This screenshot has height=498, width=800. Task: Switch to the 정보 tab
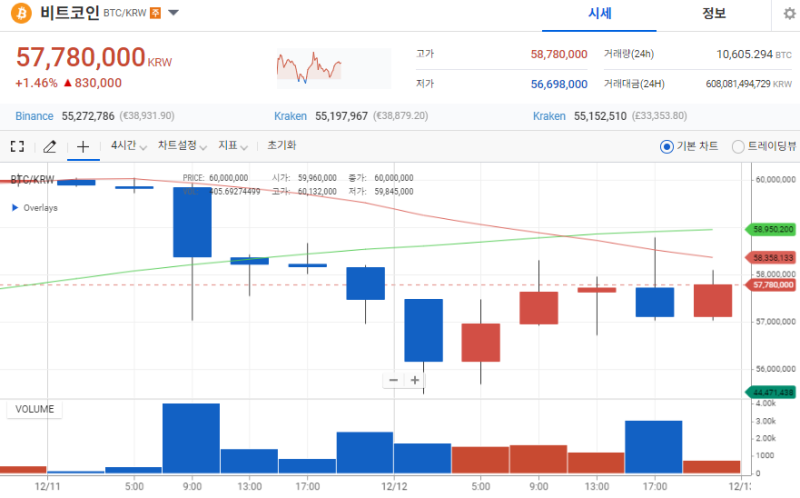714,14
